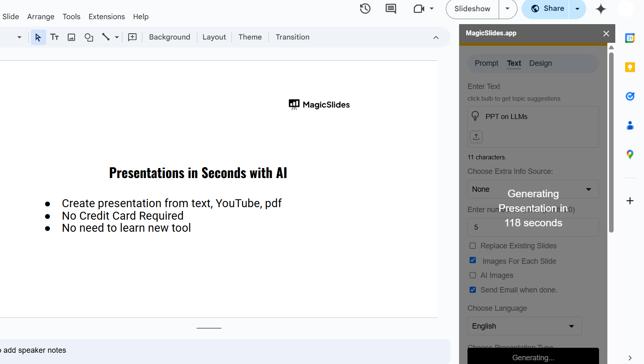Click the Background button
Screen dimensions: 644x364
click(x=169, y=37)
